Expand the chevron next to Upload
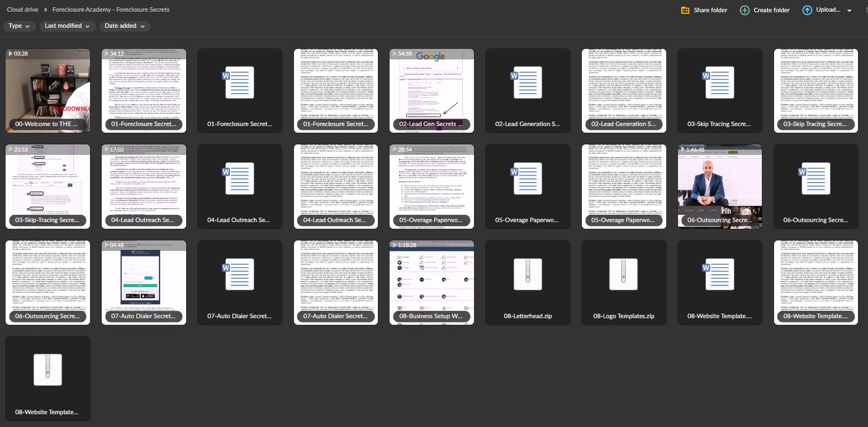The width and height of the screenshot is (868, 427). point(849,10)
